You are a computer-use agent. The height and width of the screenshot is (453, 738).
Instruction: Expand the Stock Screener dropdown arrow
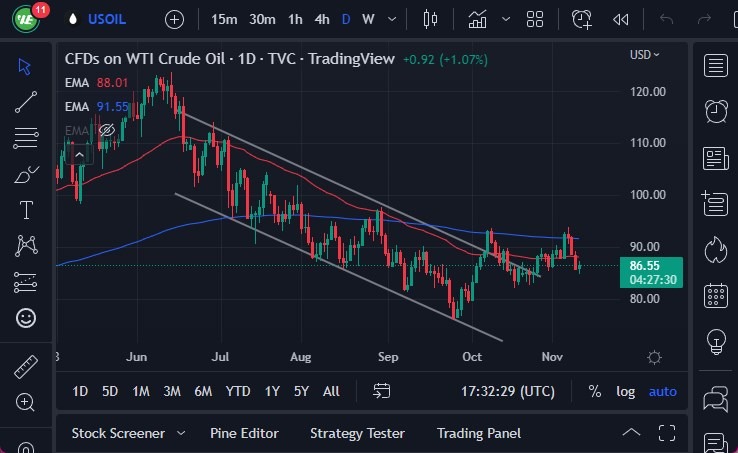pos(181,433)
